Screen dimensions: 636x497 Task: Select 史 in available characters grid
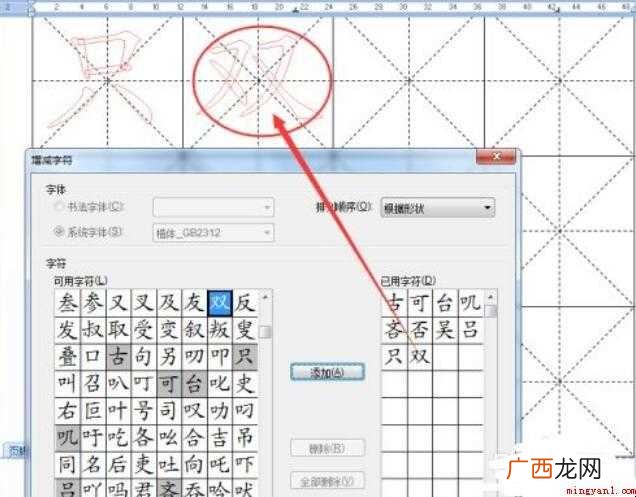245,384
